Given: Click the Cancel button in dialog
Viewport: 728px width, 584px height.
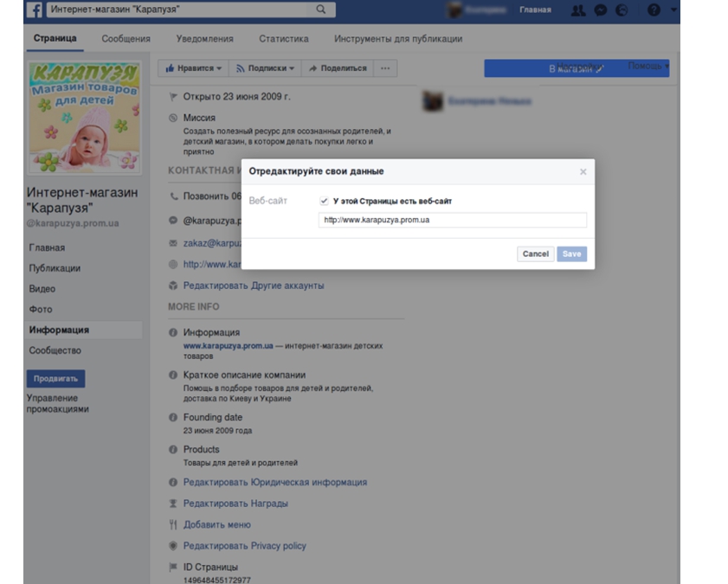Looking at the screenshot, I should click(x=535, y=253).
